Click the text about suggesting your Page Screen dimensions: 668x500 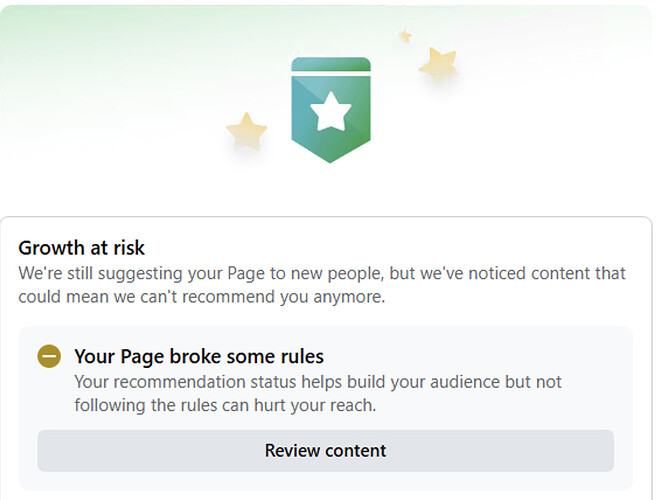322,273
